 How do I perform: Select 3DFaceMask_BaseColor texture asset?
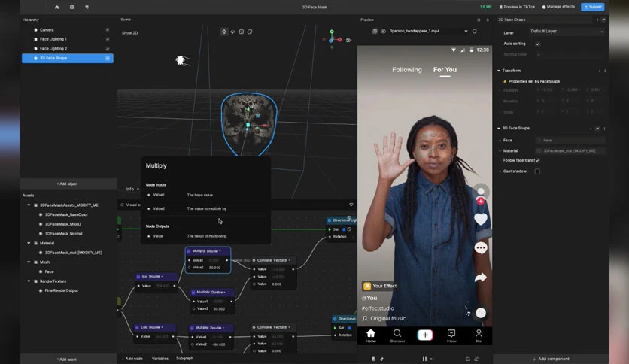[x=66, y=214]
